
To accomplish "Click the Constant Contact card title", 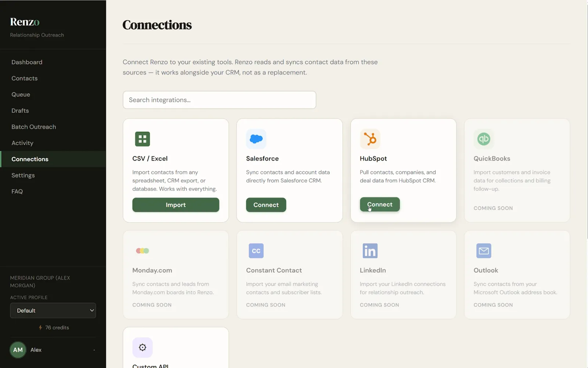I will [x=274, y=270].
